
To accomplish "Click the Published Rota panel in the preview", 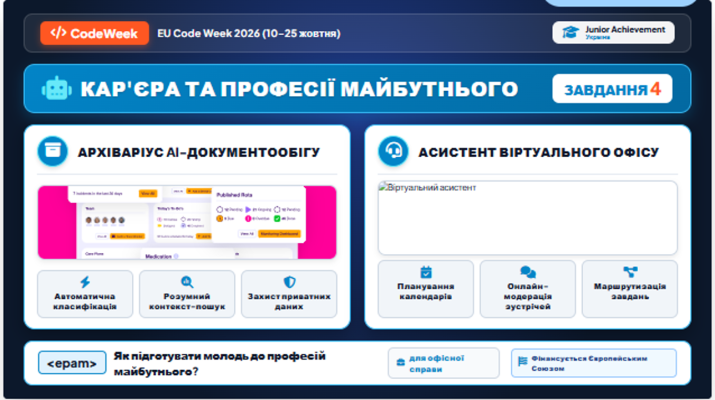I will point(259,214).
